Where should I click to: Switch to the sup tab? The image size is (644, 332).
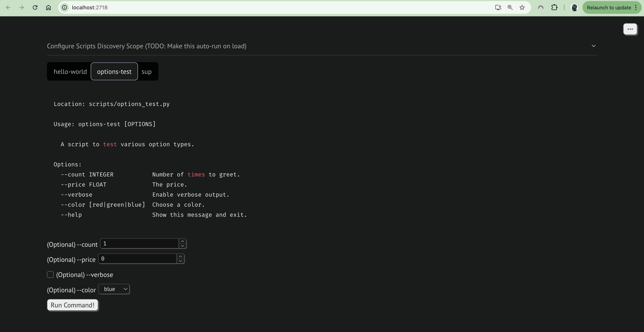[x=146, y=72]
